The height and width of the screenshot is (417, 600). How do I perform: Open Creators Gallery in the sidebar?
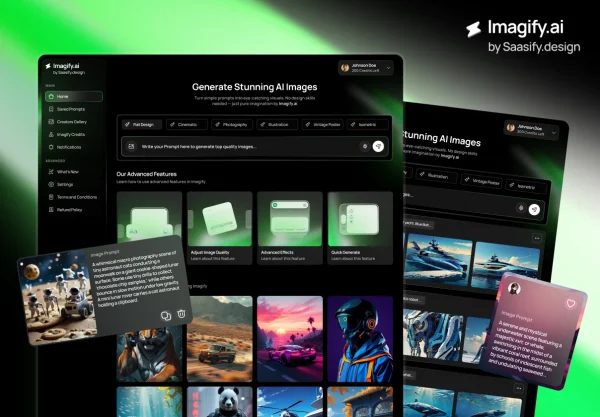click(72, 122)
